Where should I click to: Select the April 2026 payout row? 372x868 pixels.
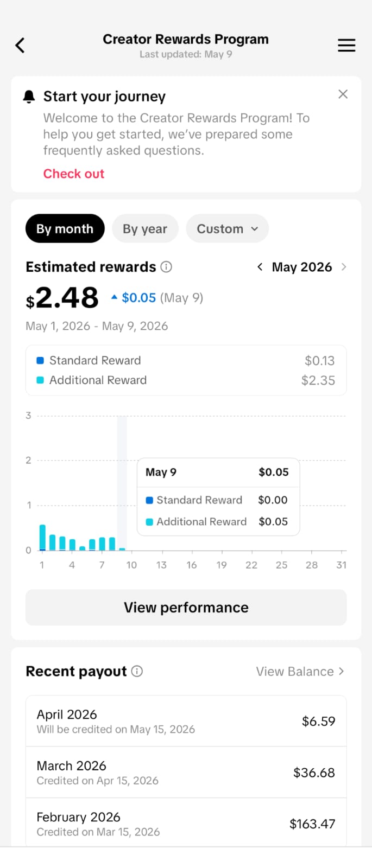pos(186,721)
